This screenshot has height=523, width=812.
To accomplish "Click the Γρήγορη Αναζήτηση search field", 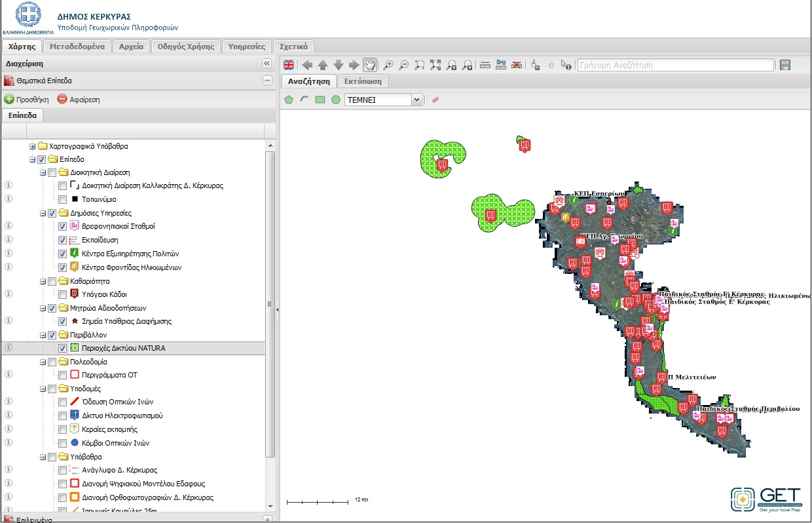I will coord(675,65).
